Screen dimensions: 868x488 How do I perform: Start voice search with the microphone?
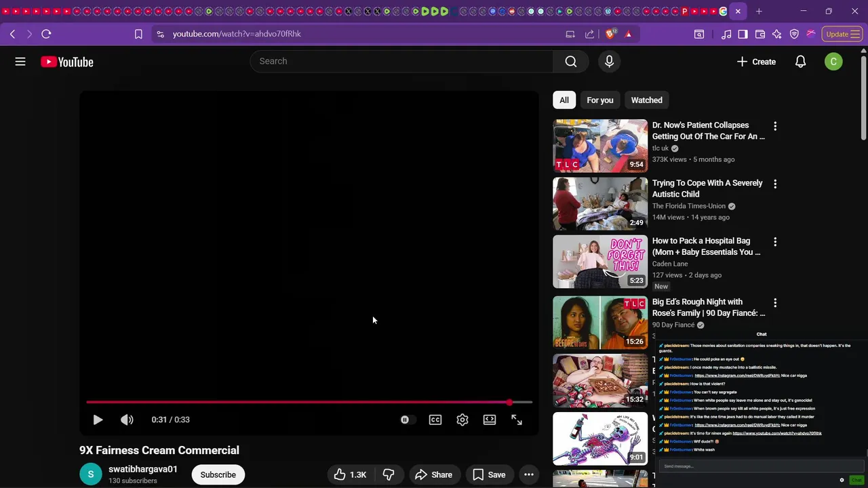[609, 62]
